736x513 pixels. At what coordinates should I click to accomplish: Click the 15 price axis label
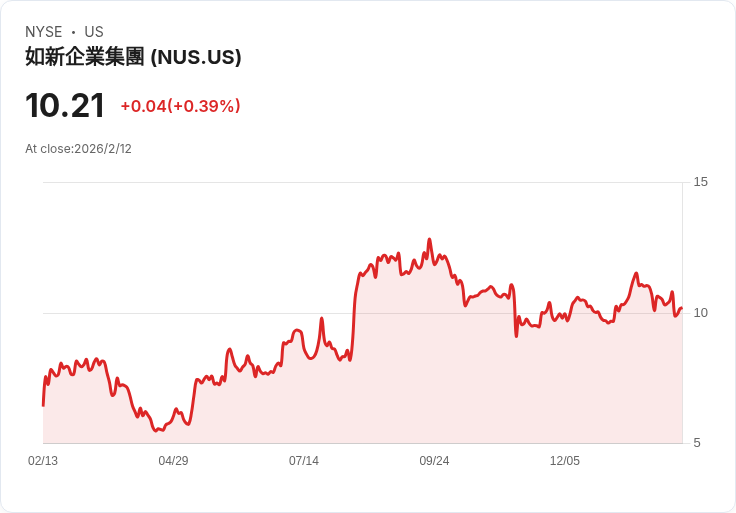click(700, 182)
